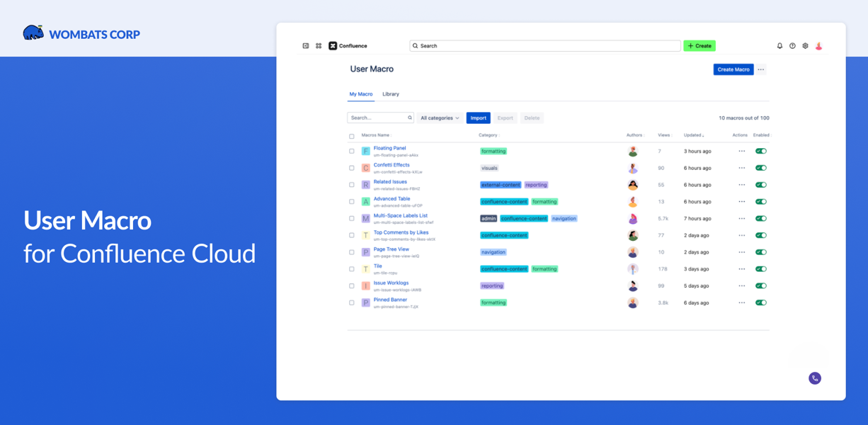868x425 pixels.
Task: Open actions menu for Top Comments by Likes
Action: [x=741, y=235]
